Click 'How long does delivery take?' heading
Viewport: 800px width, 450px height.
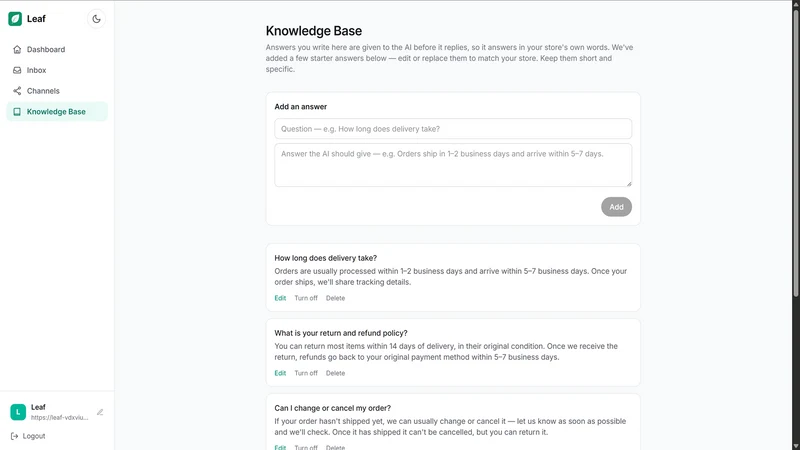(x=326, y=258)
